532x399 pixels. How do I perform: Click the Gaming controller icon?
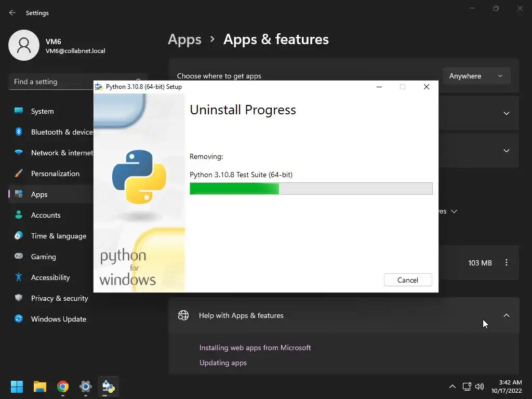click(x=19, y=256)
